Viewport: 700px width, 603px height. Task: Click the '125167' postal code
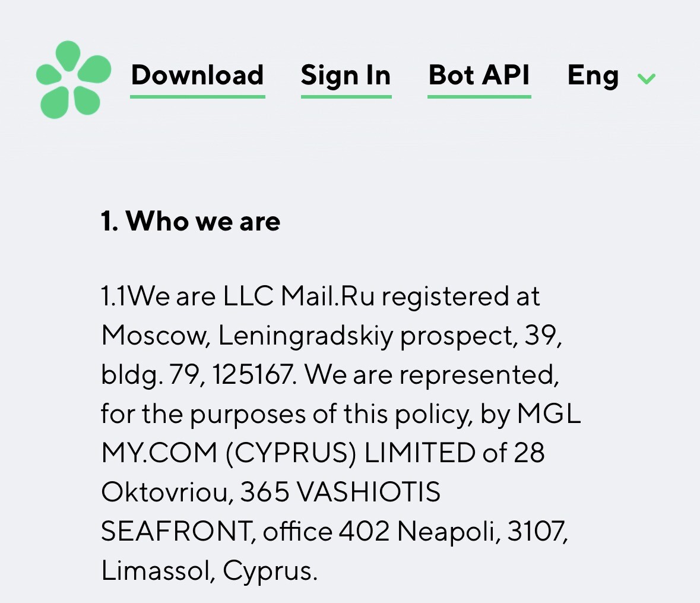click(253, 374)
